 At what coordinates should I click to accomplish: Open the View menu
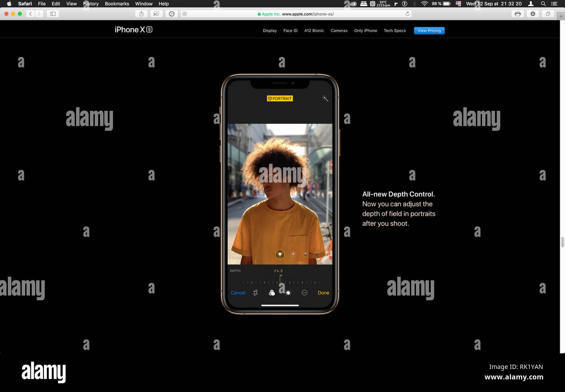click(71, 3)
